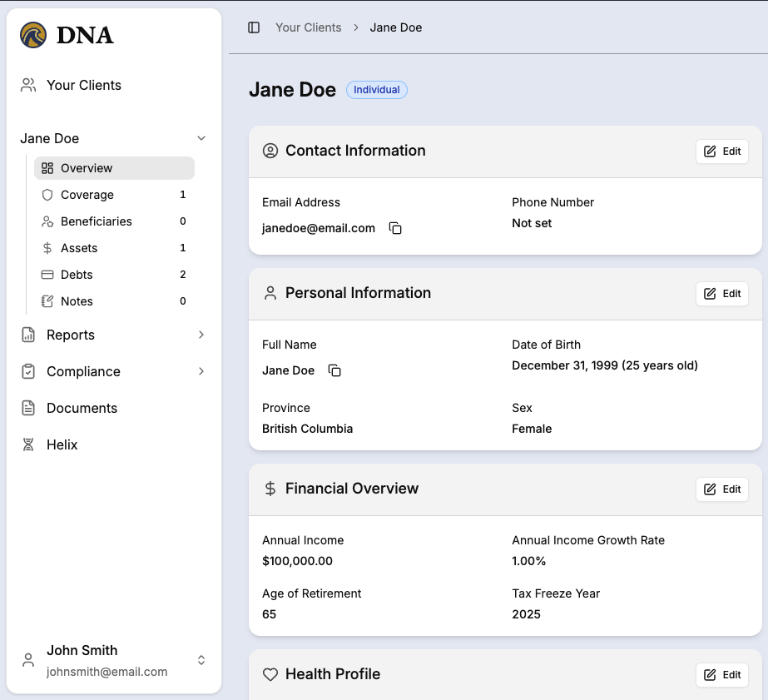Copy the full name Jane Doe
The image size is (768, 700).
coord(334,370)
